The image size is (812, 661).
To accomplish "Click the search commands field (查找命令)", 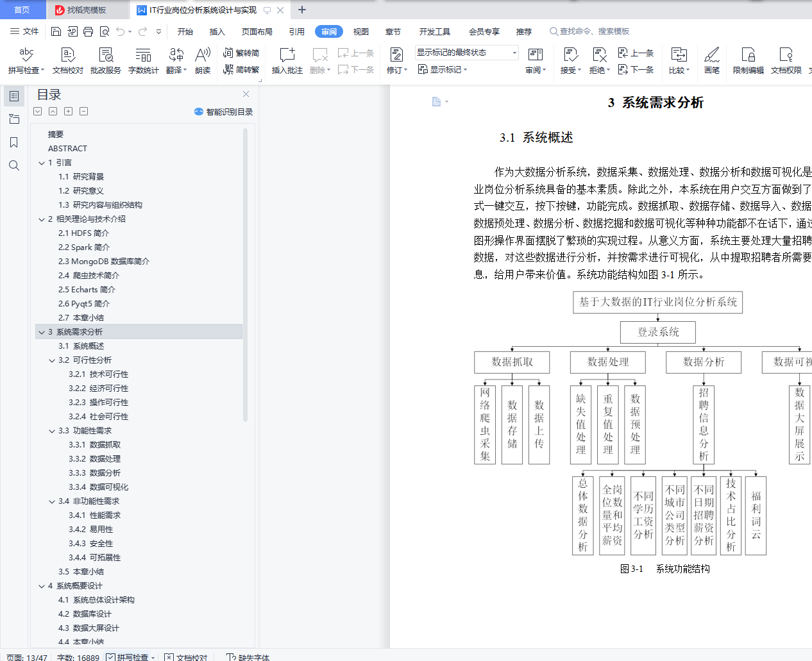I will (x=590, y=31).
